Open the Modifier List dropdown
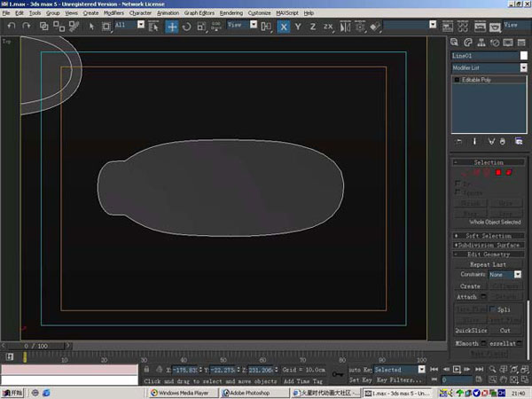532x399 pixels. 489,68
